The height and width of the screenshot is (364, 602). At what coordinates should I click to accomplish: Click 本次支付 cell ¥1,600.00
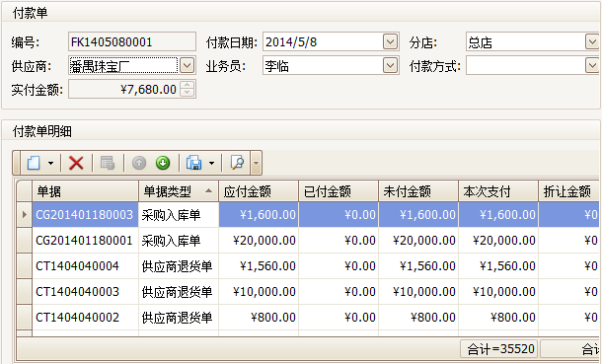[498, 214]
